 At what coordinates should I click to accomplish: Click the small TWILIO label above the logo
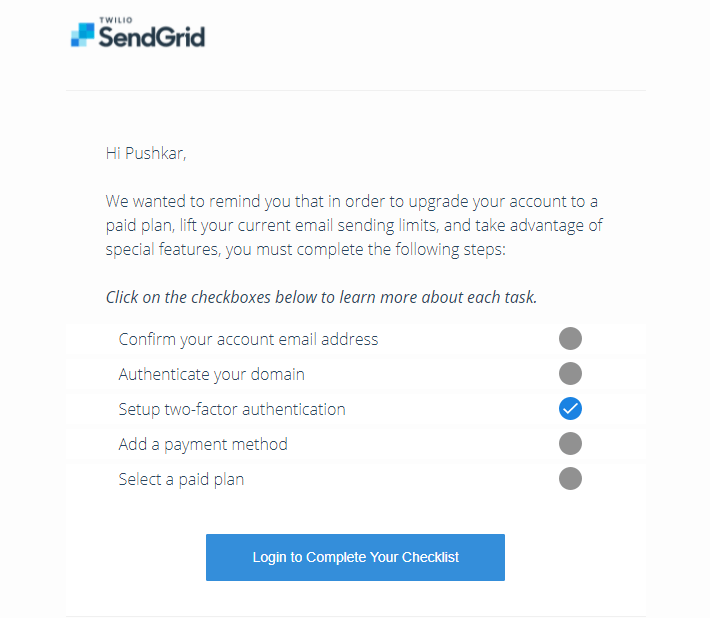pos(116,20)
